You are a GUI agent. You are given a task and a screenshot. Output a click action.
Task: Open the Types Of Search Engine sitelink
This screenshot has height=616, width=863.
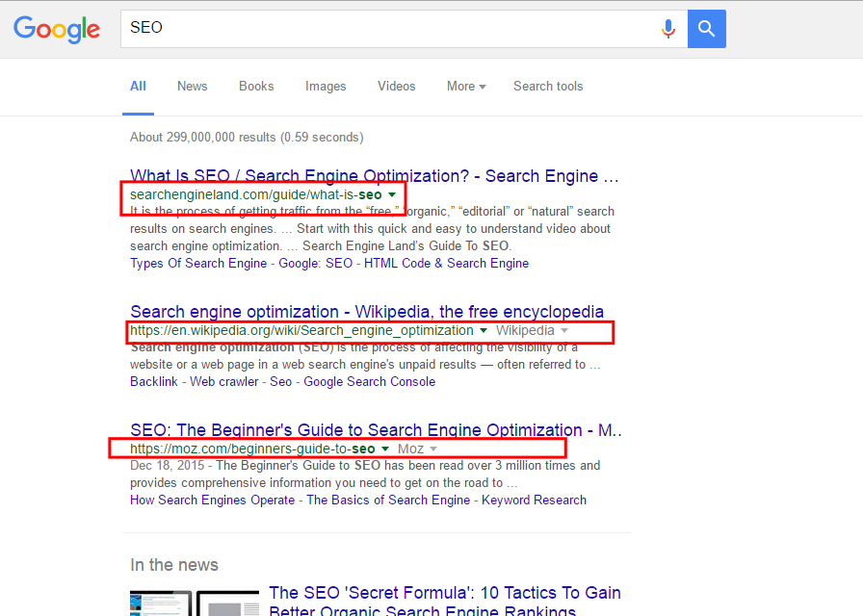(198, 264)
